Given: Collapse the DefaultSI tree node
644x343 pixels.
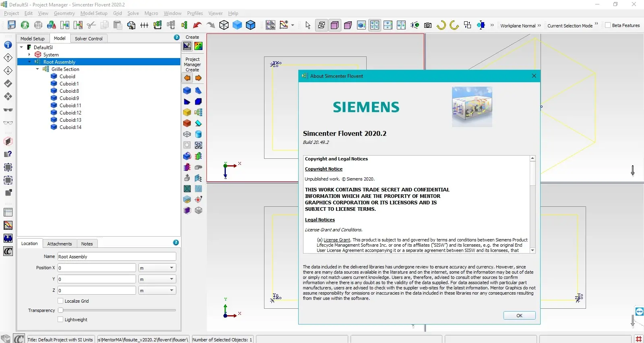Looking at the screenshot, I should 21,47.
